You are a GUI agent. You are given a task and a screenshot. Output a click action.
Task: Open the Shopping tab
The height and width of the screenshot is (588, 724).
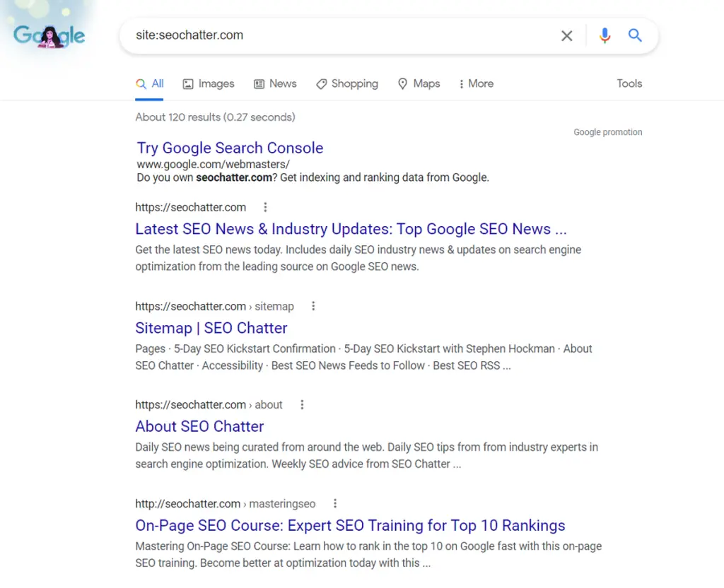coord(347,83)
